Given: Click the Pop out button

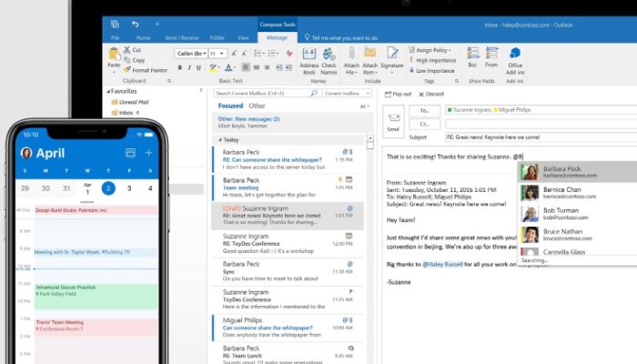Looking at the screenshot, I should [398, 94].
